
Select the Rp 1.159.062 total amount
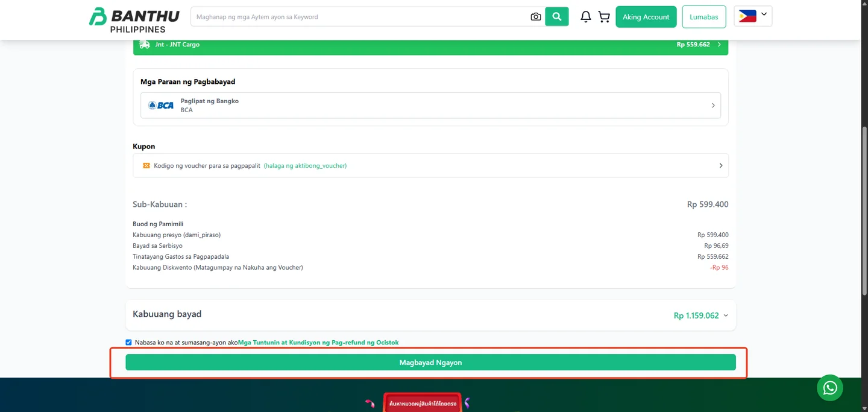coord(696,315)
